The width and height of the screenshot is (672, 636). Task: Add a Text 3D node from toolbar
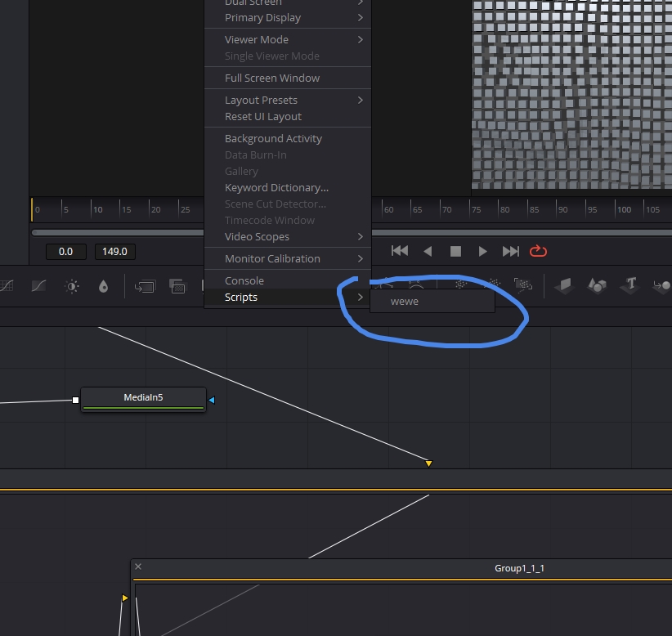(630, 284)
